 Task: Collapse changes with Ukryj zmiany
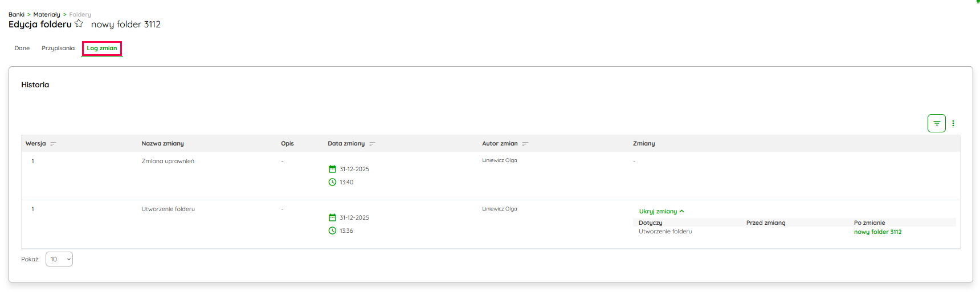pyautogui.click(x=661, y=211)
